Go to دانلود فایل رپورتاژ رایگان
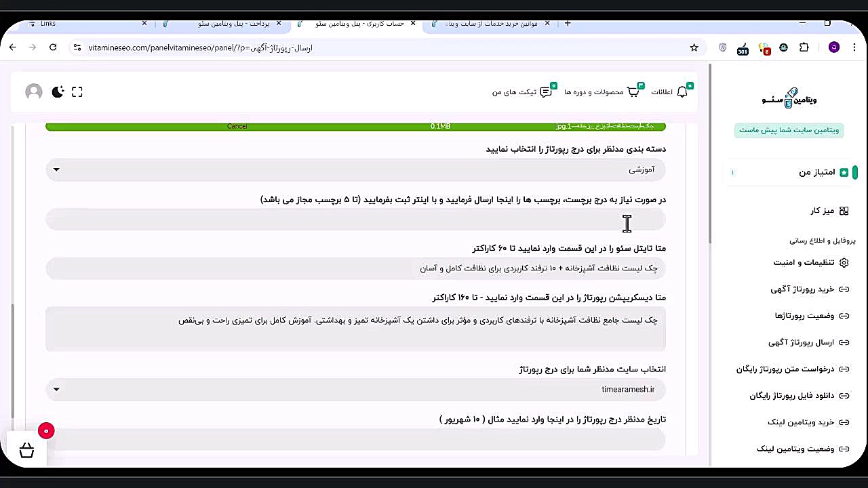This screenshot has height=488, width=868. pyautogui.click(x=792, y=396)
